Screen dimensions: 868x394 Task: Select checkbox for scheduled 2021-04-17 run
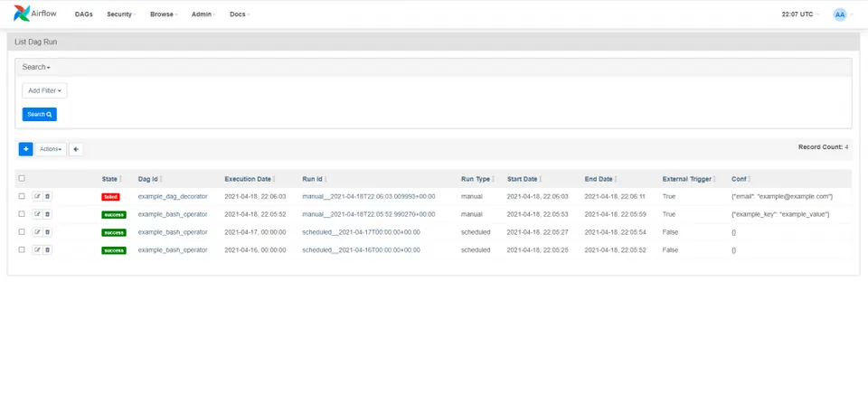point(22,231)
